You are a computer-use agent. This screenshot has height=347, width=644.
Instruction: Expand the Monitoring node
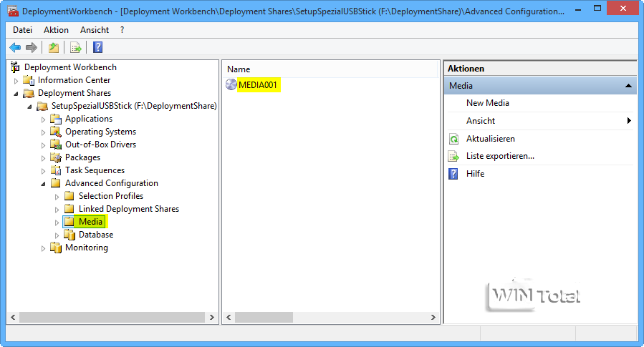pyautogui.click(x=43, y=248)
